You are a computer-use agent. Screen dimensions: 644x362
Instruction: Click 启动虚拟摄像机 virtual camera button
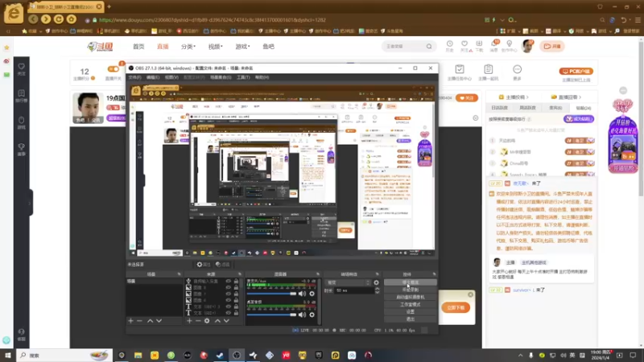411,297
